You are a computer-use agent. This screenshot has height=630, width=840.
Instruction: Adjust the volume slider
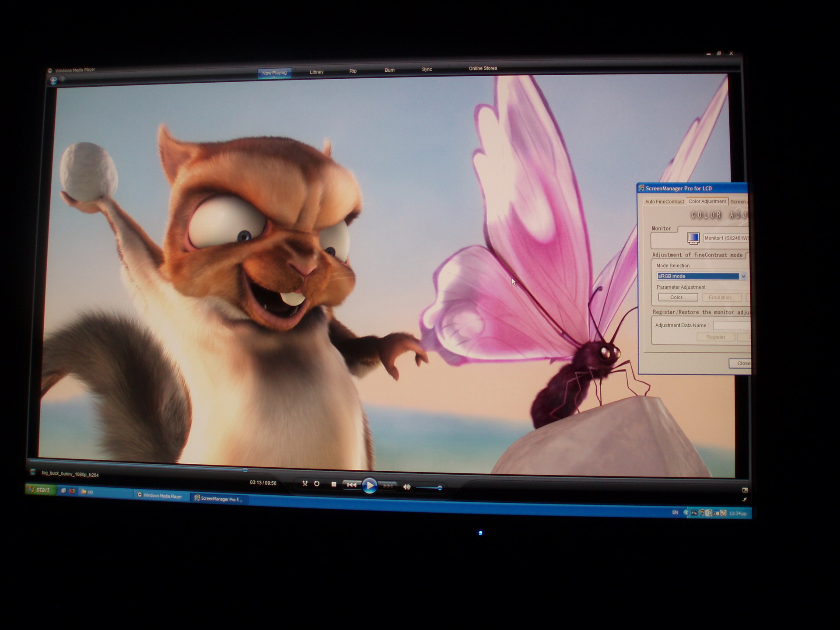[429, 487]
